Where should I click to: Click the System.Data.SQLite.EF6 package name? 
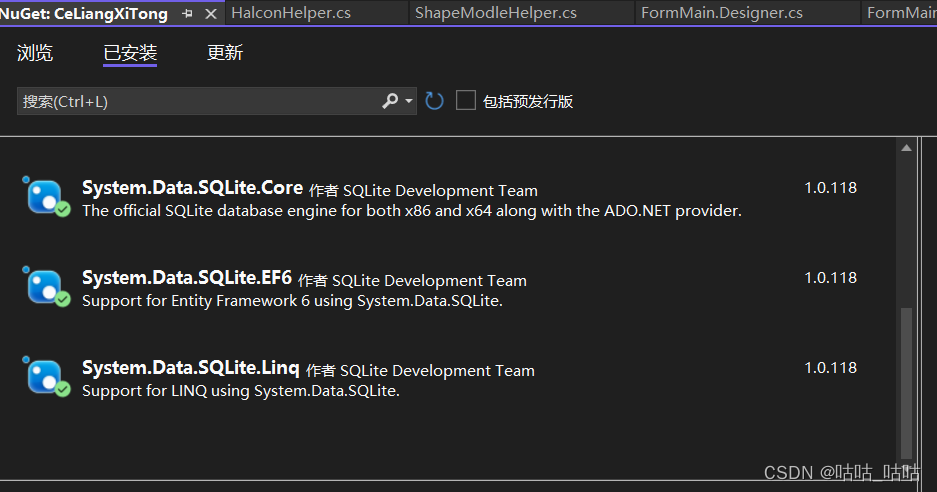pyautogui.click(x=187, y=278)
